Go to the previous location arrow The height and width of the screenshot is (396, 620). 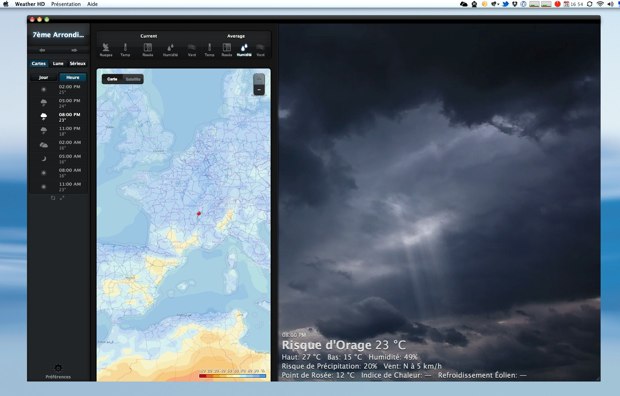pos(42,50)
